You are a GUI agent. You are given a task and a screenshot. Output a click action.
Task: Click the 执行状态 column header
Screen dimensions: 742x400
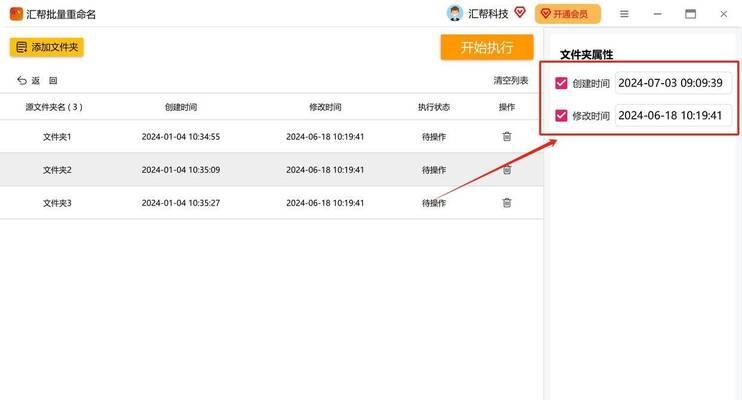433,107
